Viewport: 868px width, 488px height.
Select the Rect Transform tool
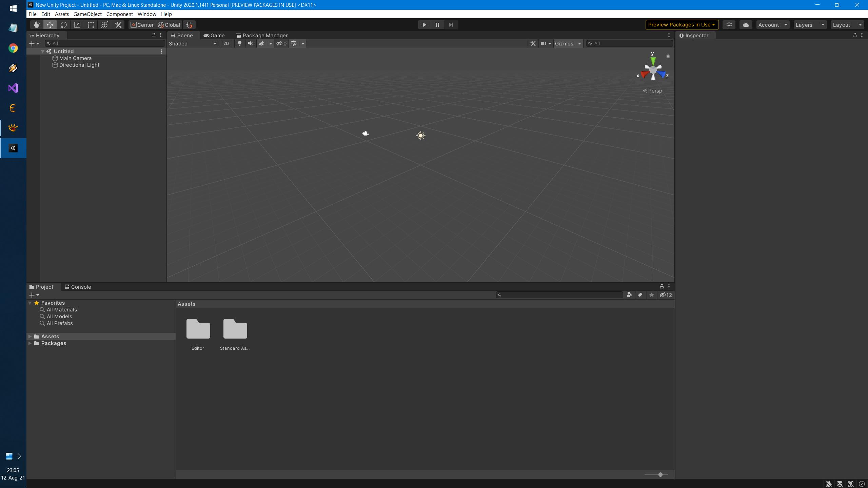point(91,25)
